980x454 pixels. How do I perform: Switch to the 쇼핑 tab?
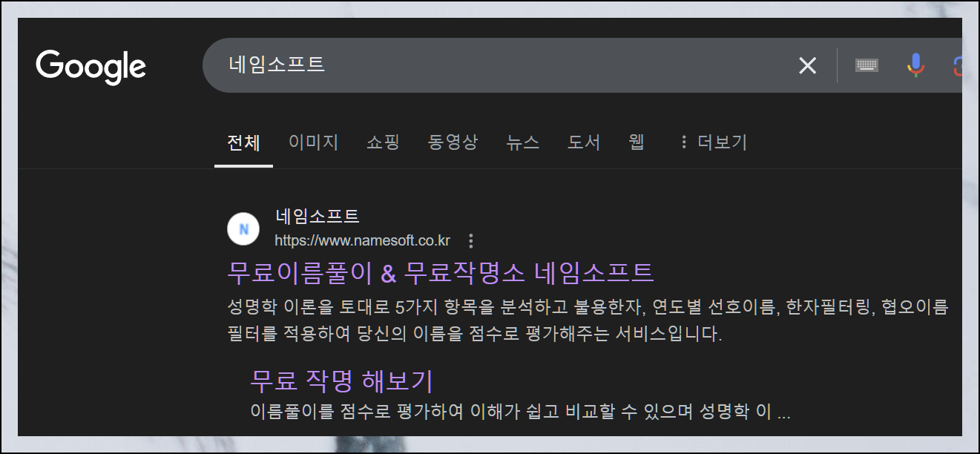383,142
